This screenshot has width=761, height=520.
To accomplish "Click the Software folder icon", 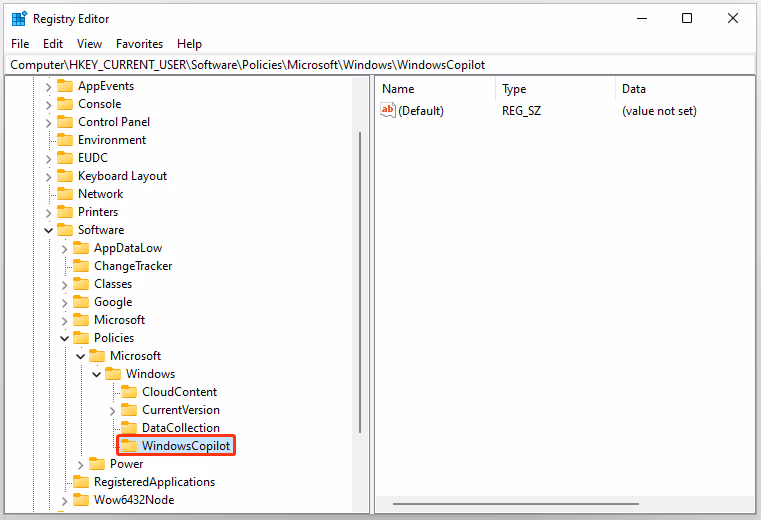I will (65, 230).
